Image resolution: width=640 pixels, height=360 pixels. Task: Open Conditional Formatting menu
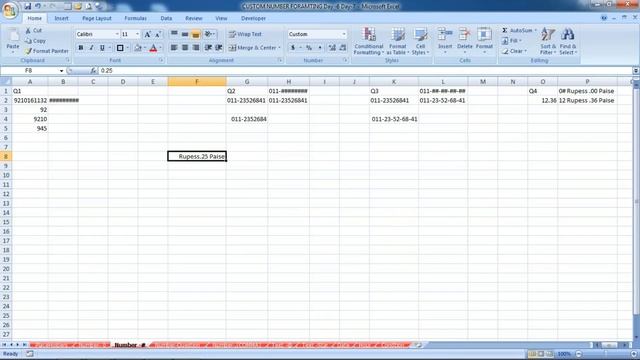tap(369, 41)
